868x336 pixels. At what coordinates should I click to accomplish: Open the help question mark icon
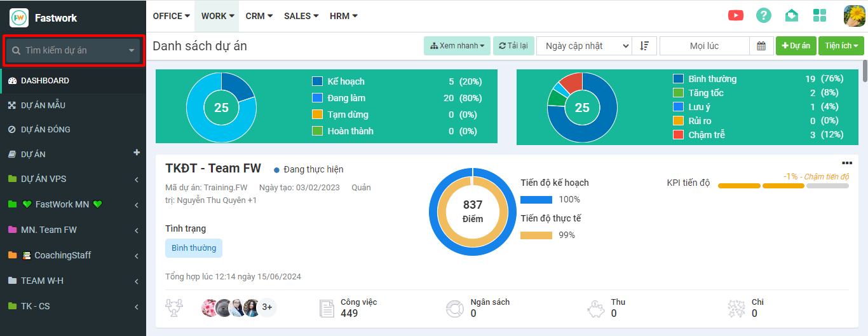coord(764,16)
